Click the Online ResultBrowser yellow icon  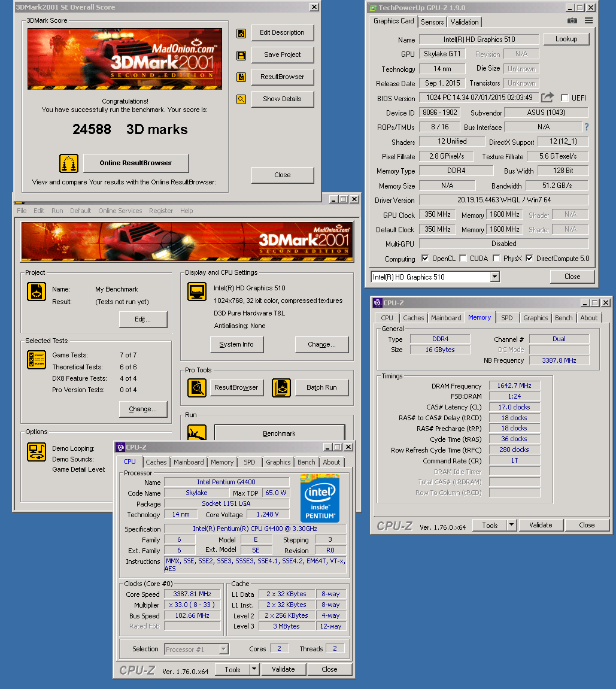tap(69, 163)
